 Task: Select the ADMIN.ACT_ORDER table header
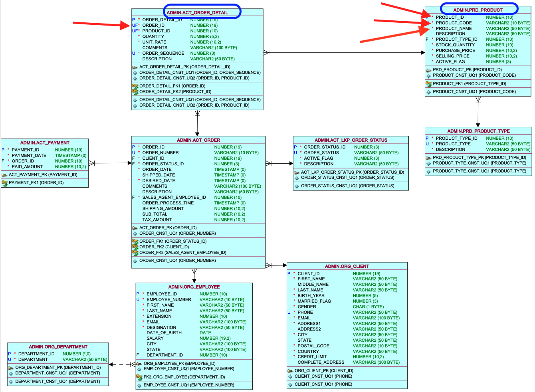pyautogui.click(x=198, y=140)
